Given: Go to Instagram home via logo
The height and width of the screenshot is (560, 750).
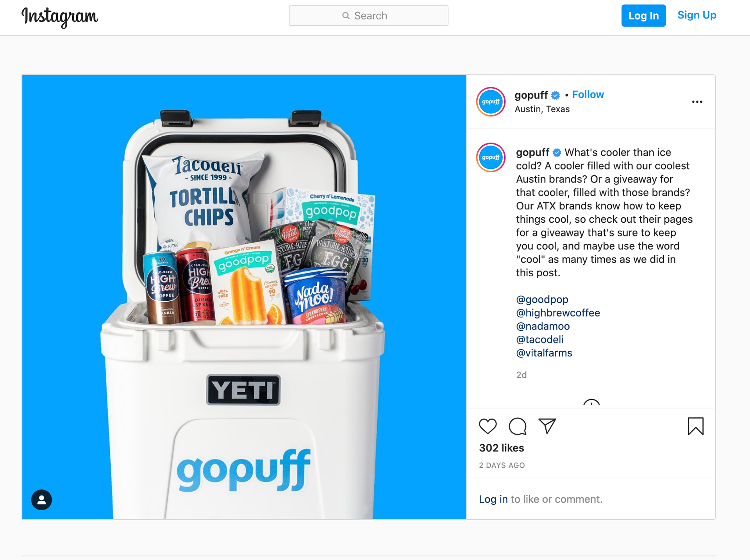Looking at the screenshot, I should click(x=59, y=17).
